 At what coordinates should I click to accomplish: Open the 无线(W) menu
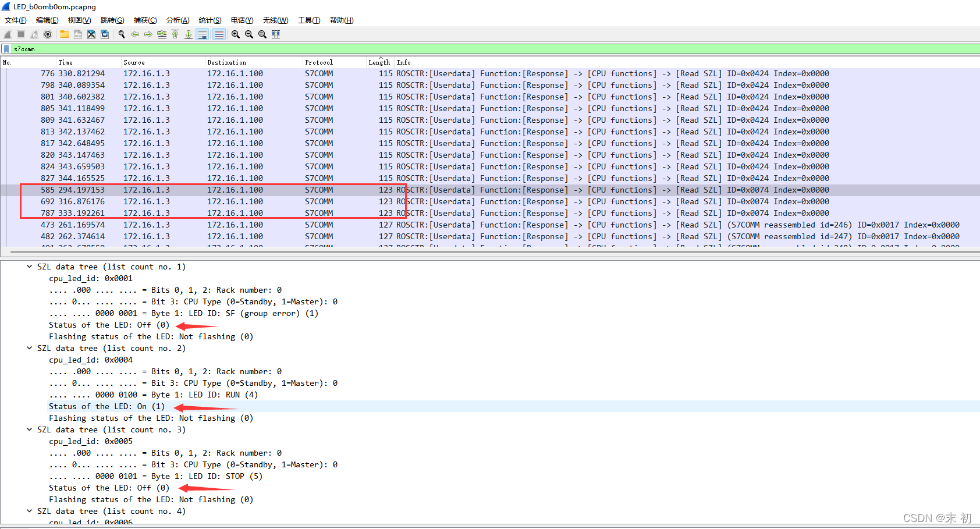point(275,20)
